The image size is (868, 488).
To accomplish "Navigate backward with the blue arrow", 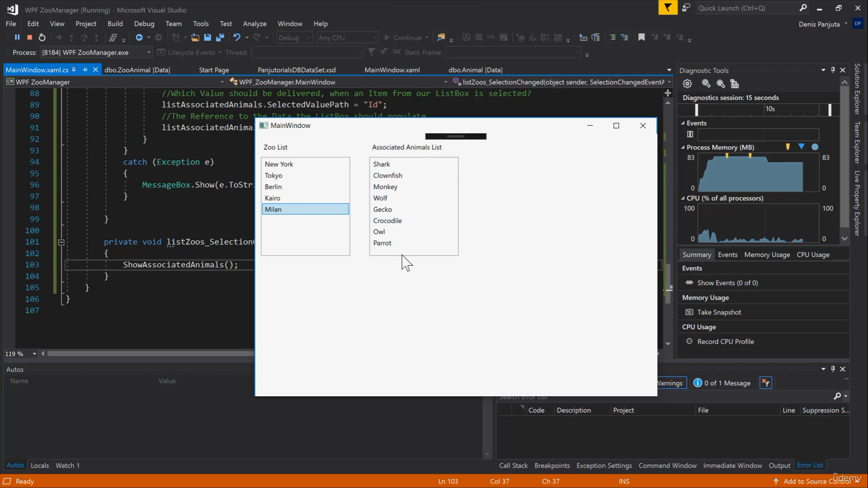I will [x=139, y=38].
